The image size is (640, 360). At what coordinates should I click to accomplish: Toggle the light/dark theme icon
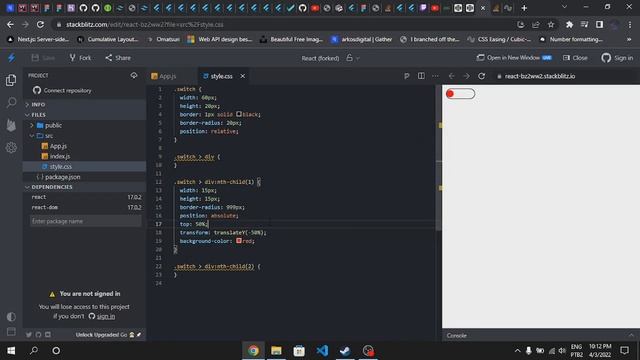(x=11, y=317)
